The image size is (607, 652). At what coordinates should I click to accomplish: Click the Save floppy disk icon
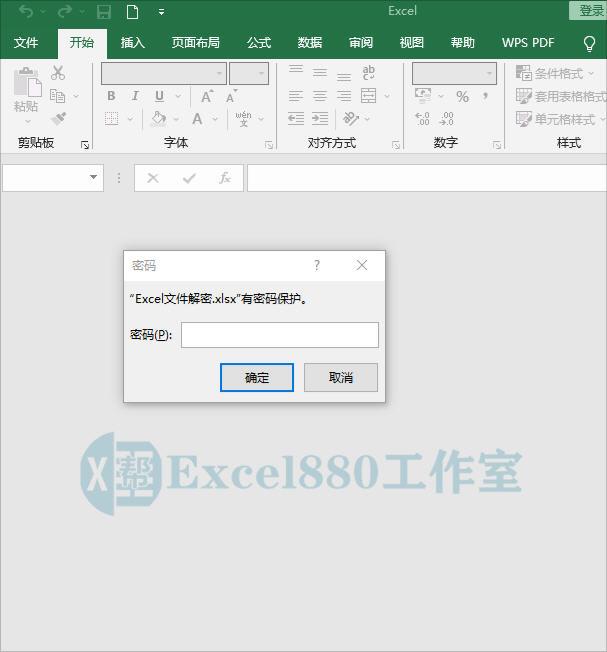pos(104,12)
